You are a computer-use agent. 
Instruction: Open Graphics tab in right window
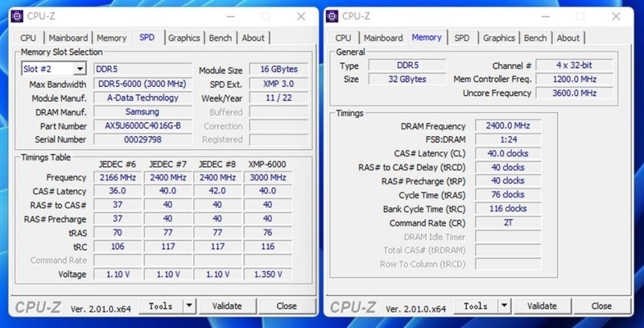498,38
